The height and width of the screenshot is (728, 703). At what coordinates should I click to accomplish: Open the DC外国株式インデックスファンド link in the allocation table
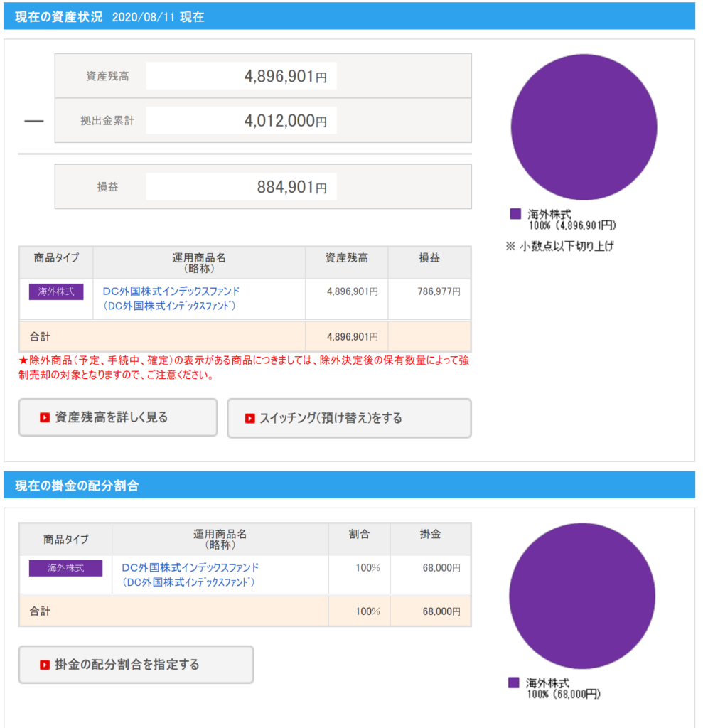190,567
